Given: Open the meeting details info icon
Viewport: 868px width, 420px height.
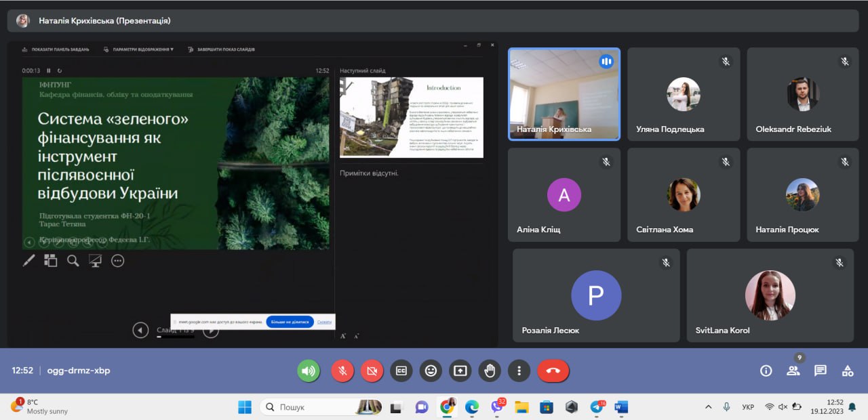Looking at the screenshot, I should click(x=766, y=371).
